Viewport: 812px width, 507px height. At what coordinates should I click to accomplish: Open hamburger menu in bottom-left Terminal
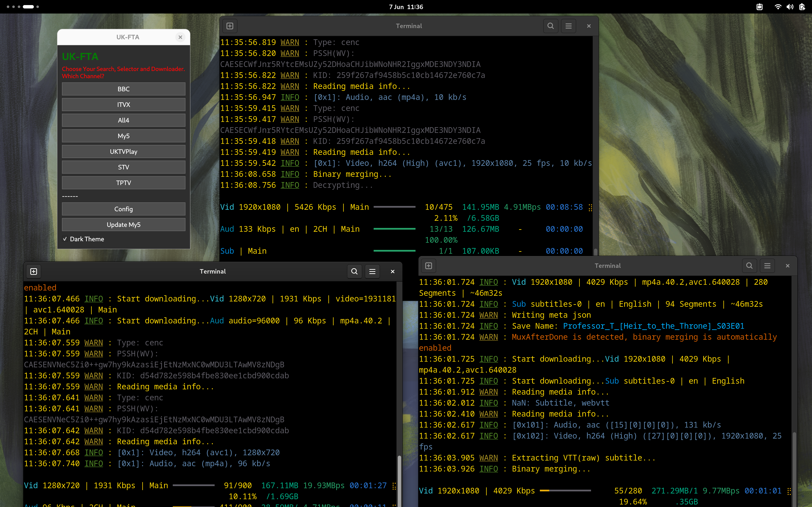click(x=372, y=271)
